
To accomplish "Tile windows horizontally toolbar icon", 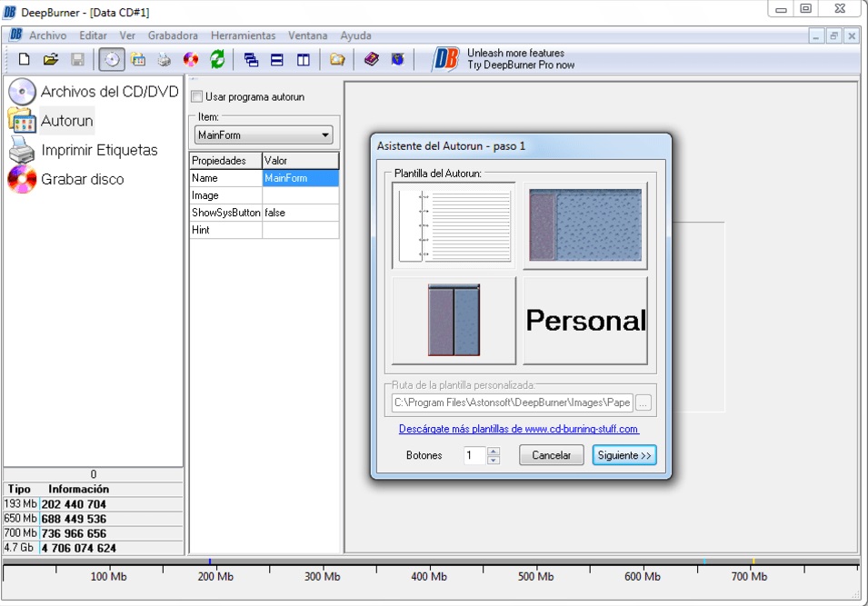I will [x=277, y=60].
